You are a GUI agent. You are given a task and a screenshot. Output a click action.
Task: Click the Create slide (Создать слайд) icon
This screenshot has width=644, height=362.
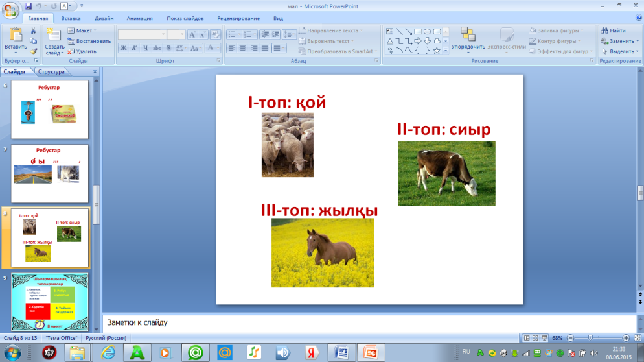(x=54, y=35)
